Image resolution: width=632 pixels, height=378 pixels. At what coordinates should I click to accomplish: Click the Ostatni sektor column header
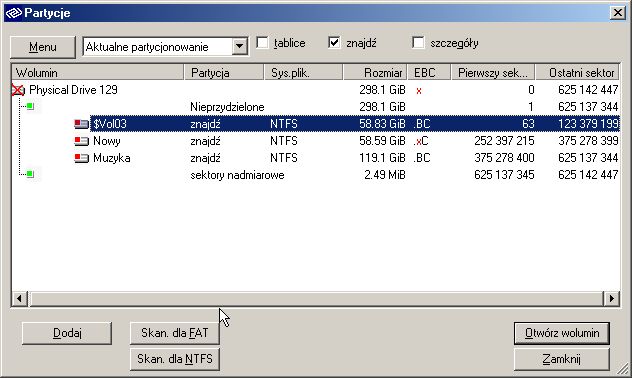[578, 73]
